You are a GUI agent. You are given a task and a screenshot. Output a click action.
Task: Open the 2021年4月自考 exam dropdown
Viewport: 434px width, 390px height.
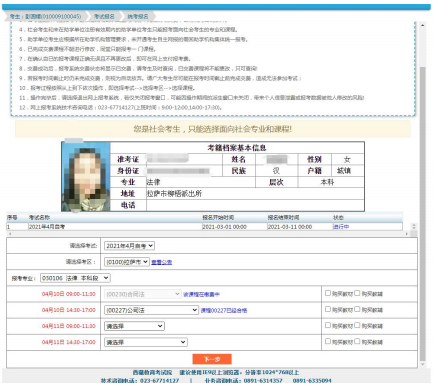click(129, 246)
